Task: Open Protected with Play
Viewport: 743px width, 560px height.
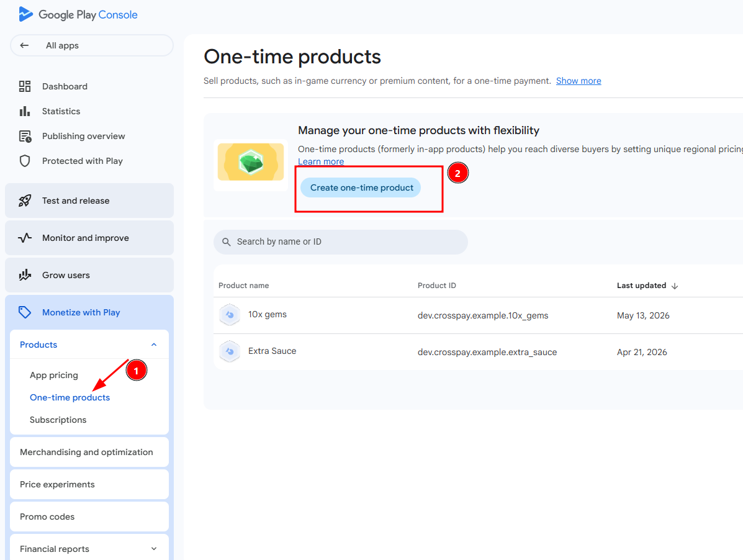Action: [83, 161]
